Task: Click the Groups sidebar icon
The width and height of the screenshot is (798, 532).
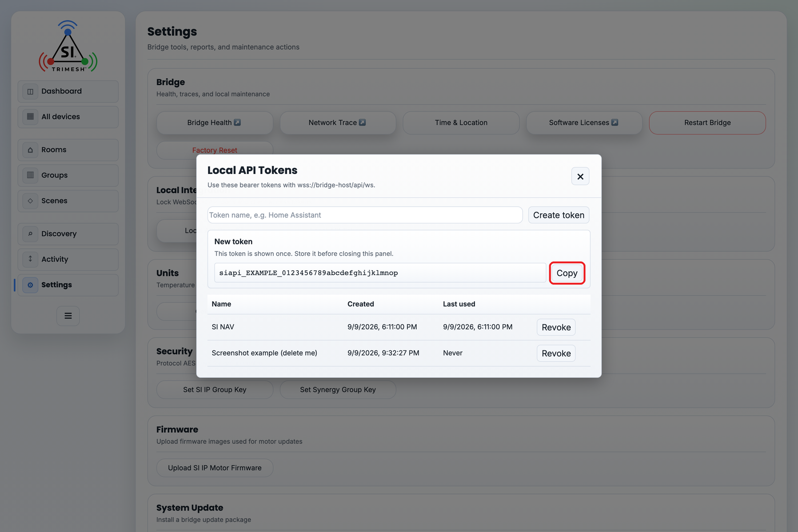Action: [x=30, y=175]
